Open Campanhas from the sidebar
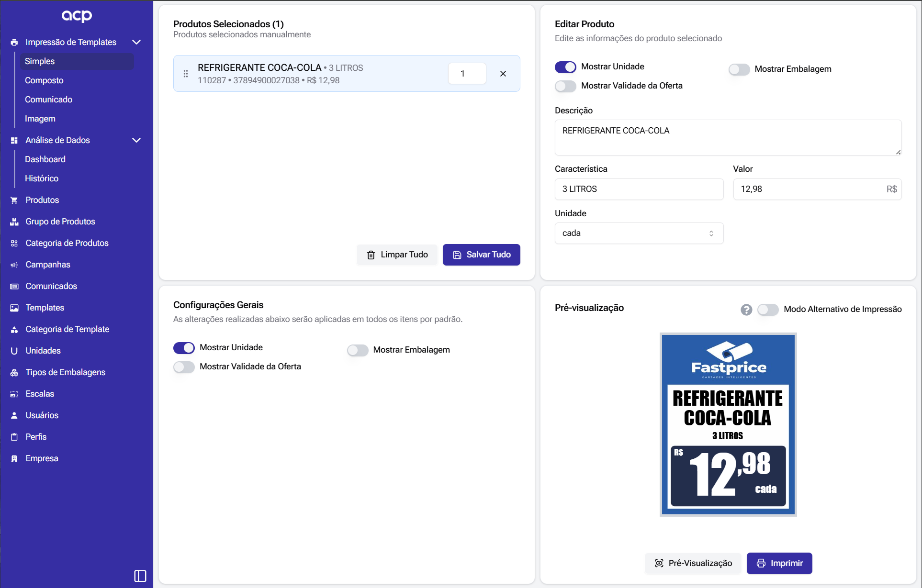Viewport: 922px width, 588px height. point(47,264)
